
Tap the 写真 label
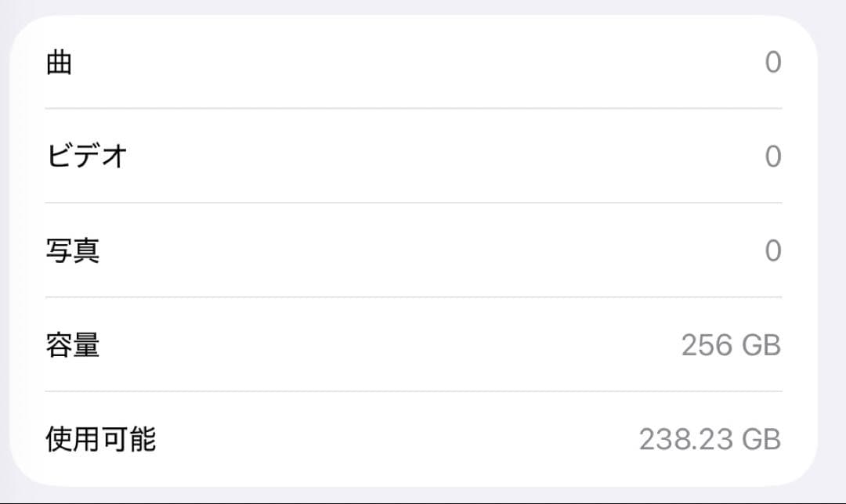point(73,251)
